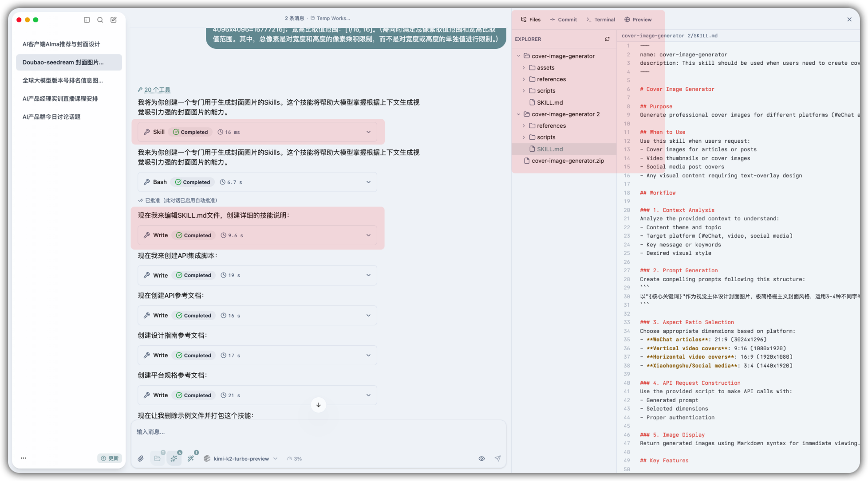Screen dimensions: 868x481
Task: Click the attach file paperclip icon
Action: [141, 458]
